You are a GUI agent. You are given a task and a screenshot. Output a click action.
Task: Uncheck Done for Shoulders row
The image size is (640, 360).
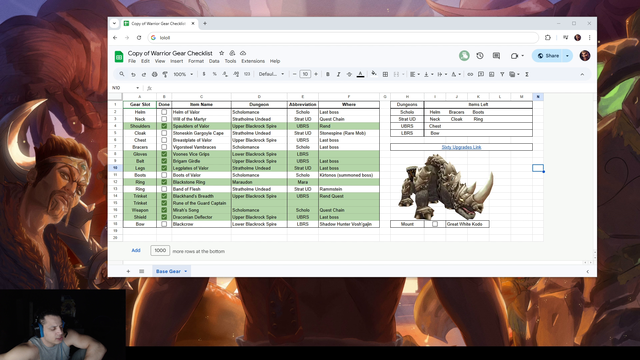coord(164,126)
